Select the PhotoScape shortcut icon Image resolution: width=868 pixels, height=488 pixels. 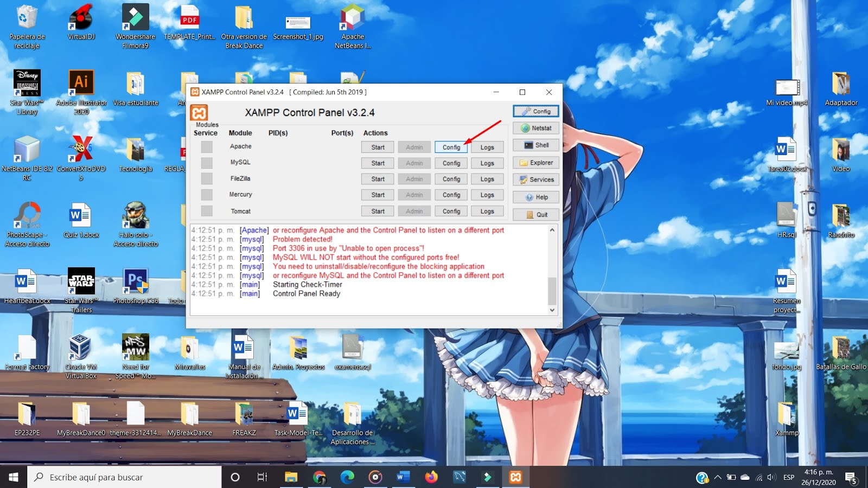point(27,224)
